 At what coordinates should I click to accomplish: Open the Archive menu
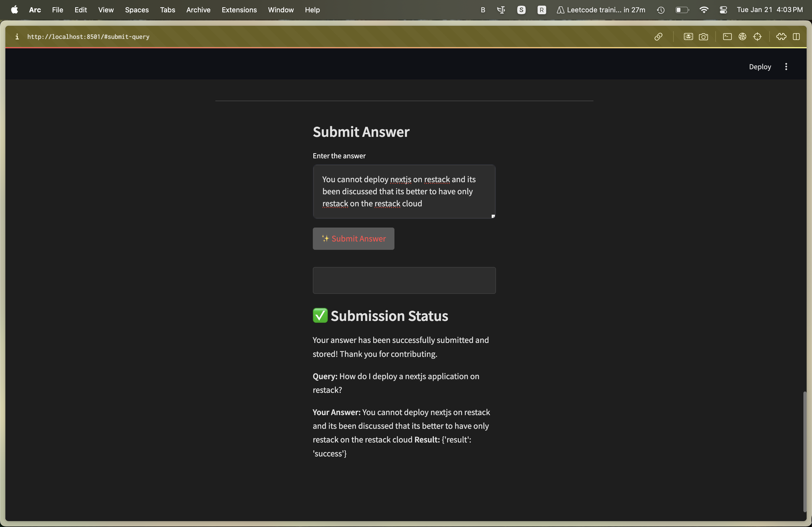[198, 10]
